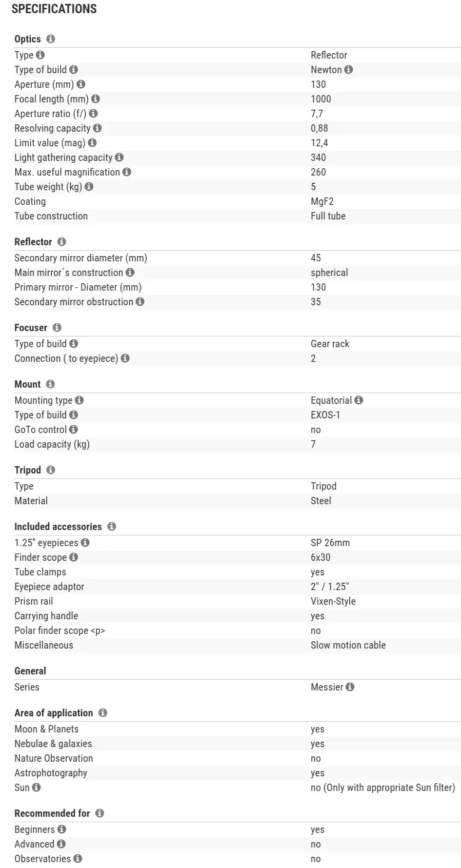Screen dimensions: 461x868
Task: Show info for Observatories row
Action: (x=78, y=859)
